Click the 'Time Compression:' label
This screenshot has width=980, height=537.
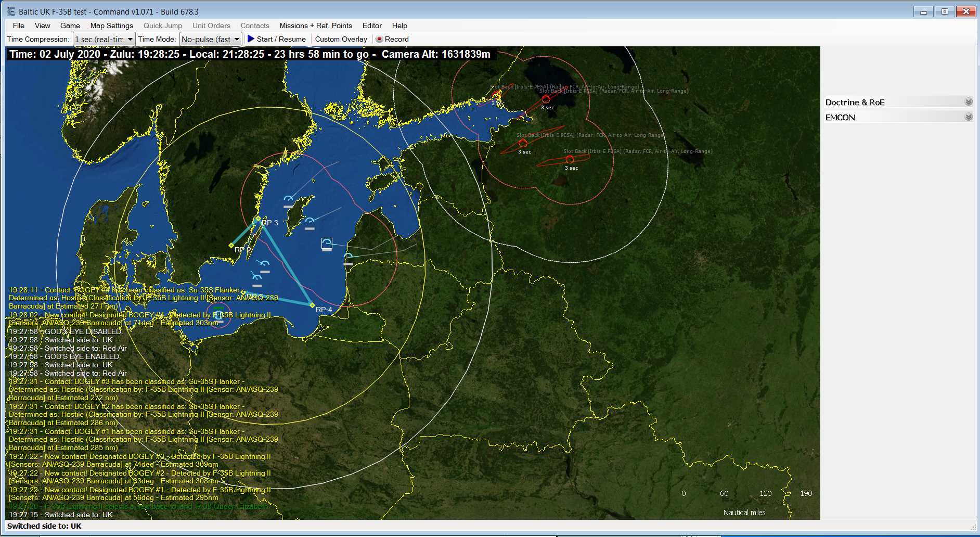38,39
